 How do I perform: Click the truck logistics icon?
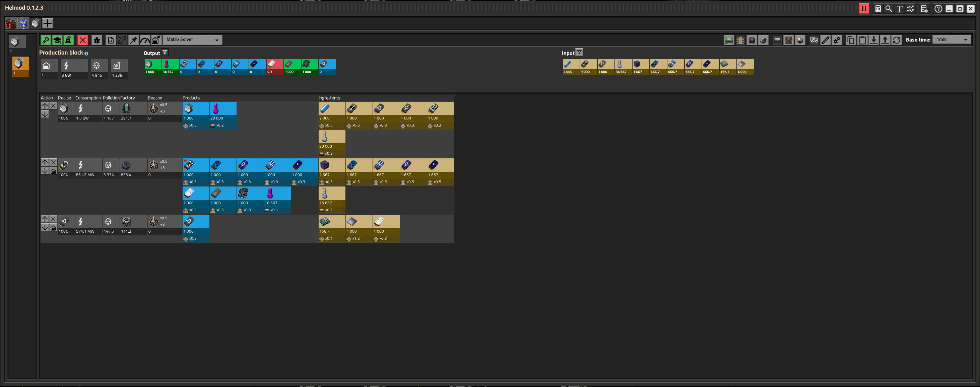(814, 40)
